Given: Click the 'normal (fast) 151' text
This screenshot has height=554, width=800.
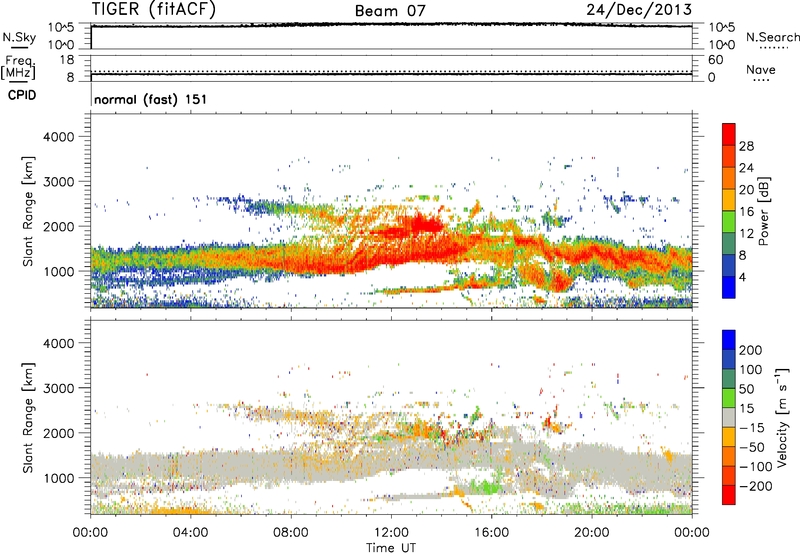Looking at the screenshot, I should coord(151,99).
